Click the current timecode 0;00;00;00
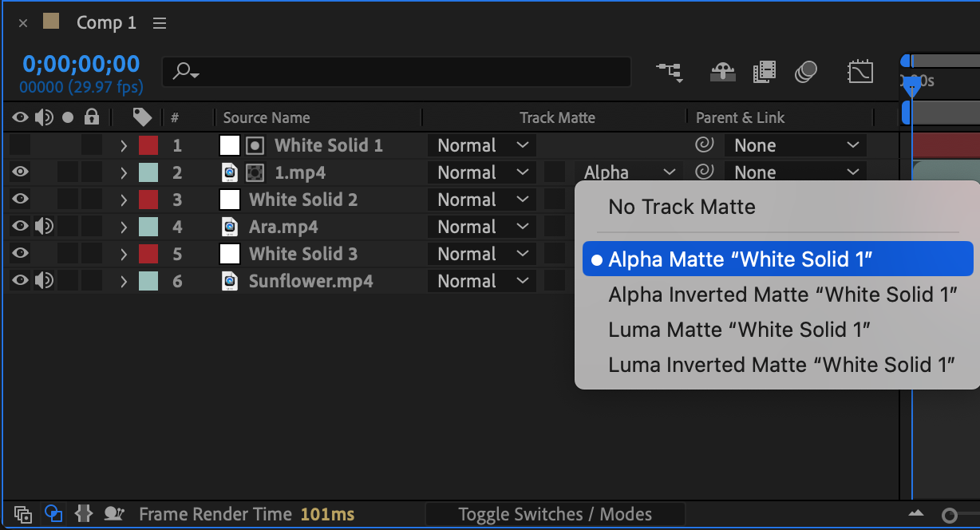Viewport: 980px width, 530px height. 81,63
